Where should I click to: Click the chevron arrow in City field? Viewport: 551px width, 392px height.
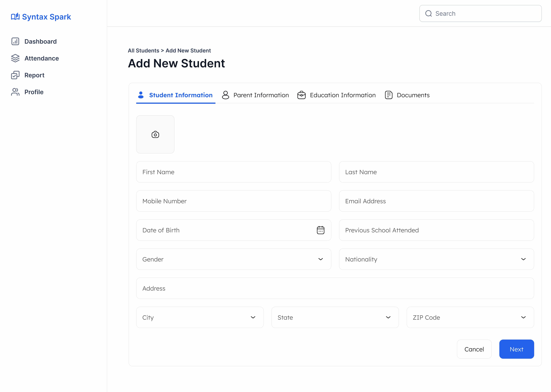253,317
